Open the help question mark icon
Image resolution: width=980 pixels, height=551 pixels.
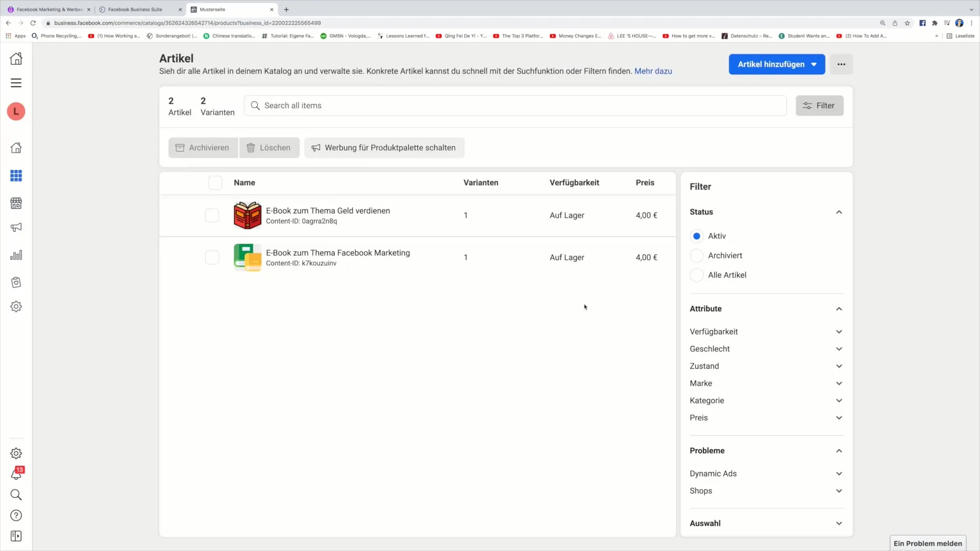point(16,515)
